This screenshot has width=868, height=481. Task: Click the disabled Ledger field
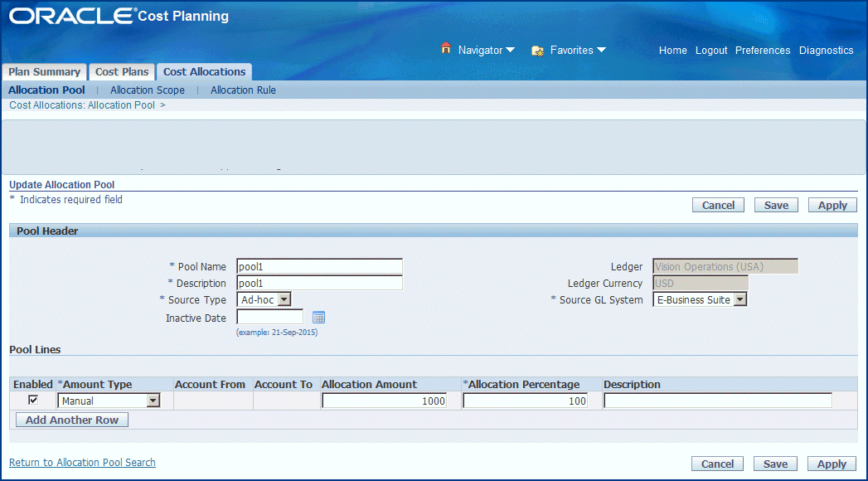pos(725,266)
